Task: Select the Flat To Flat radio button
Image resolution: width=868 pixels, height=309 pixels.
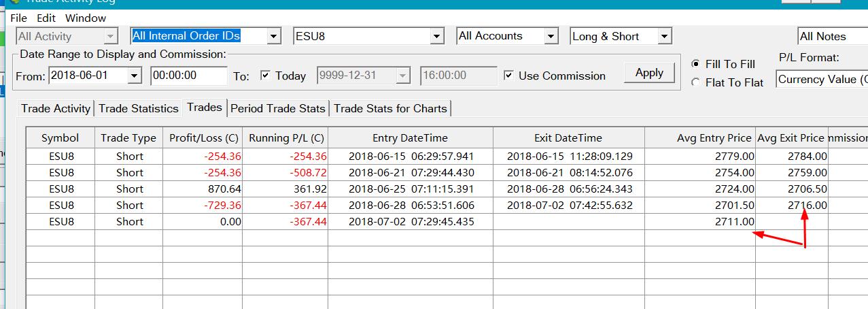Action: click(x=695, y=82)
